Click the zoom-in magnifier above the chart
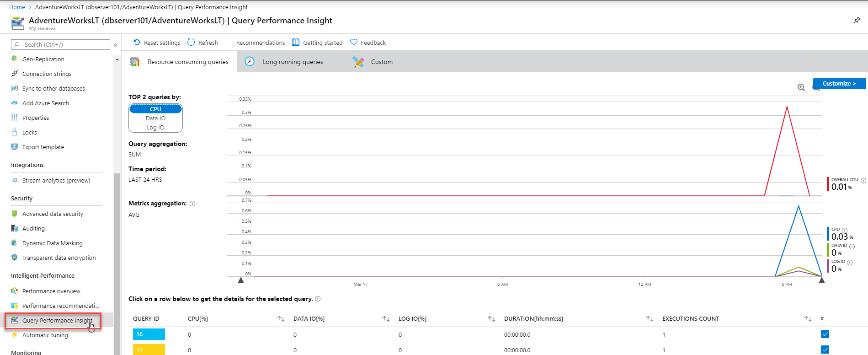 tap(801, 87)
